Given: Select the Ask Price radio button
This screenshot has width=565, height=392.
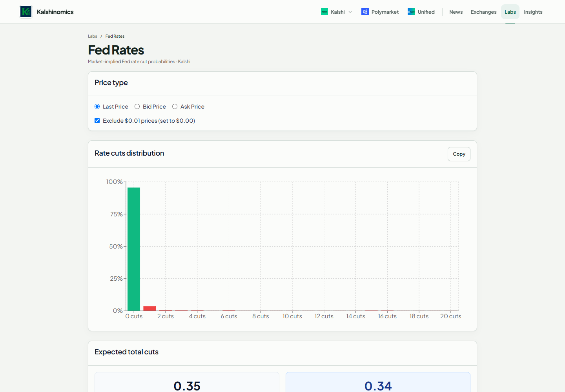Looking at the screenshot, I should coord(175,107).
